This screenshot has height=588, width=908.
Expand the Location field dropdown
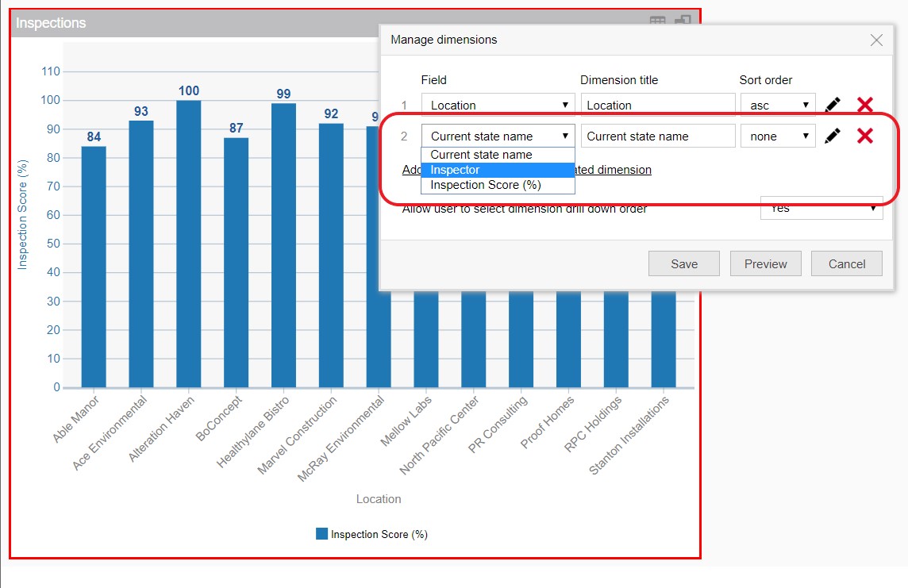point(498,105)
